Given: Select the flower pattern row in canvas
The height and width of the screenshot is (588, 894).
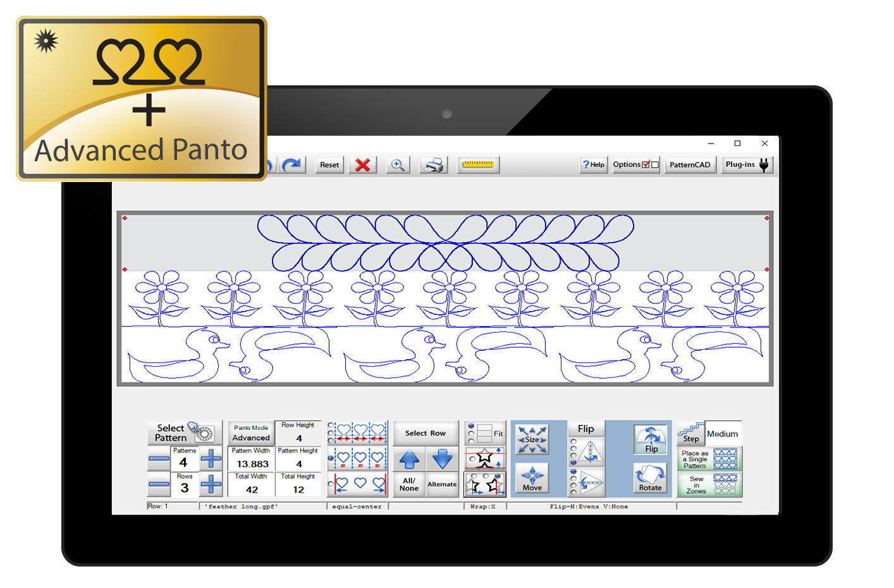Looking at the screenshot, I should pyautogui.click(x=445, y=298).
